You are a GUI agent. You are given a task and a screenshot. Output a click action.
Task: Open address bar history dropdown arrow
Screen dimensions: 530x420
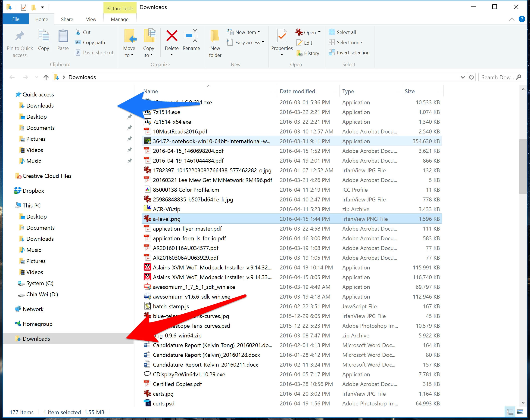[x=462, y=77]
